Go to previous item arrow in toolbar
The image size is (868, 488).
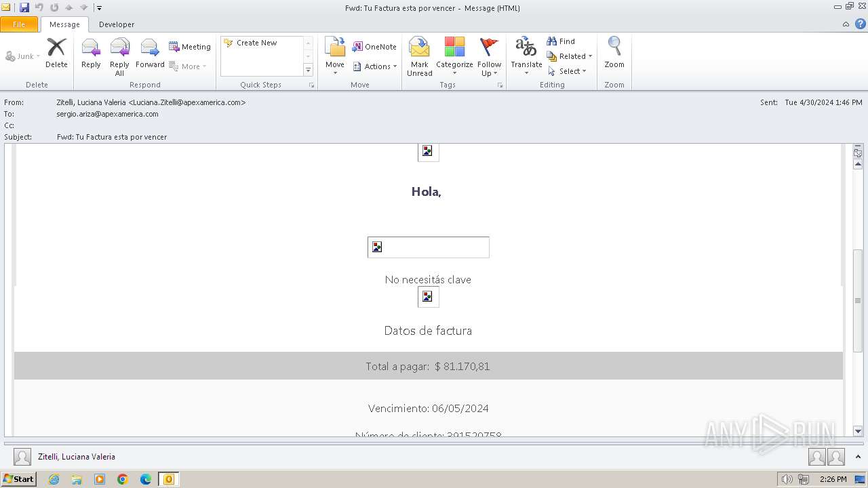(68, 7)
